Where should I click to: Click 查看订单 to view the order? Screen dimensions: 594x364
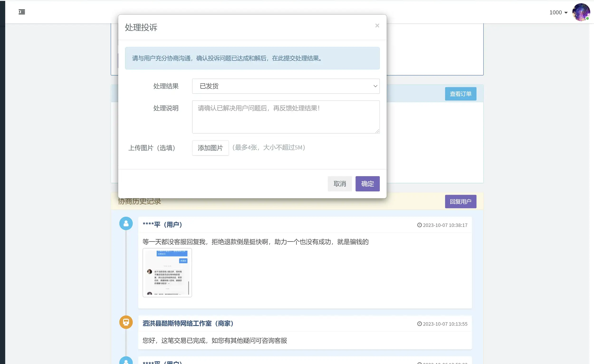coord(460,94)
